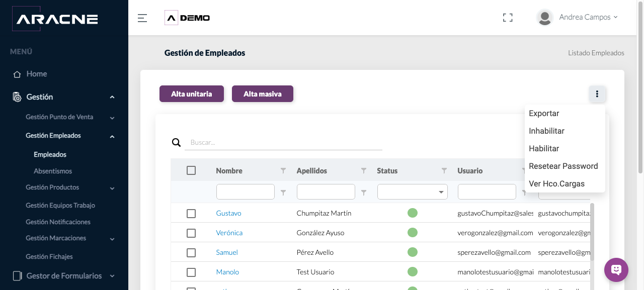The image size is (644, 290).
Task: Click the Status column header filter icon
Action: pyautogui.click(x=444, y=171)
